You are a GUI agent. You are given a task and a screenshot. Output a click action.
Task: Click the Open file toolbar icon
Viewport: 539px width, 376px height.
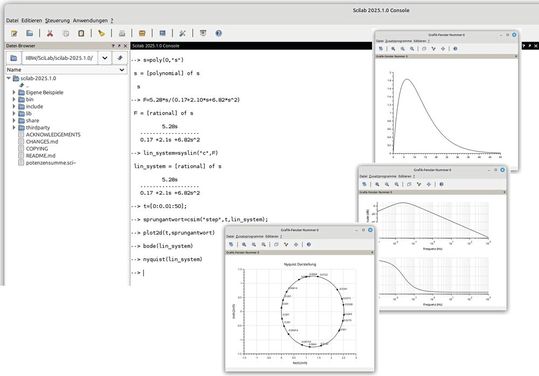tap(30, 33)
